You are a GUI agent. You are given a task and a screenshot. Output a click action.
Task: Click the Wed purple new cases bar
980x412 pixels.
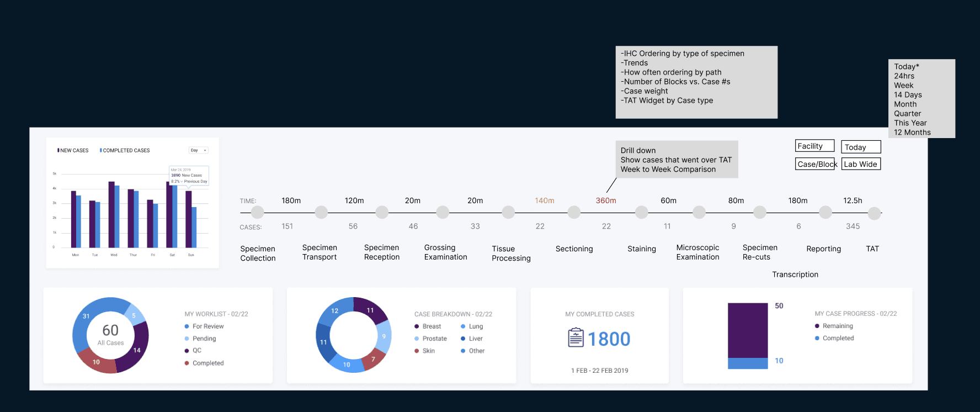[x=111, y=214]
